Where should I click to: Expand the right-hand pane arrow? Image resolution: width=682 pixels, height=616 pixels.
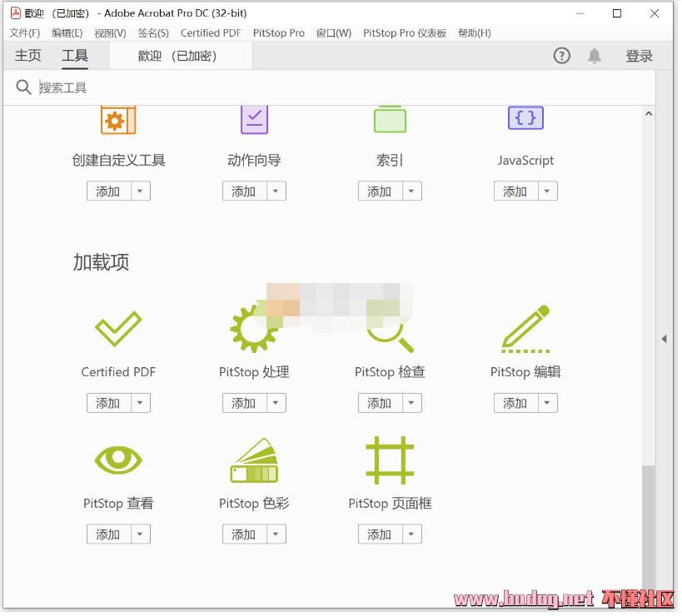pos(665,339)
